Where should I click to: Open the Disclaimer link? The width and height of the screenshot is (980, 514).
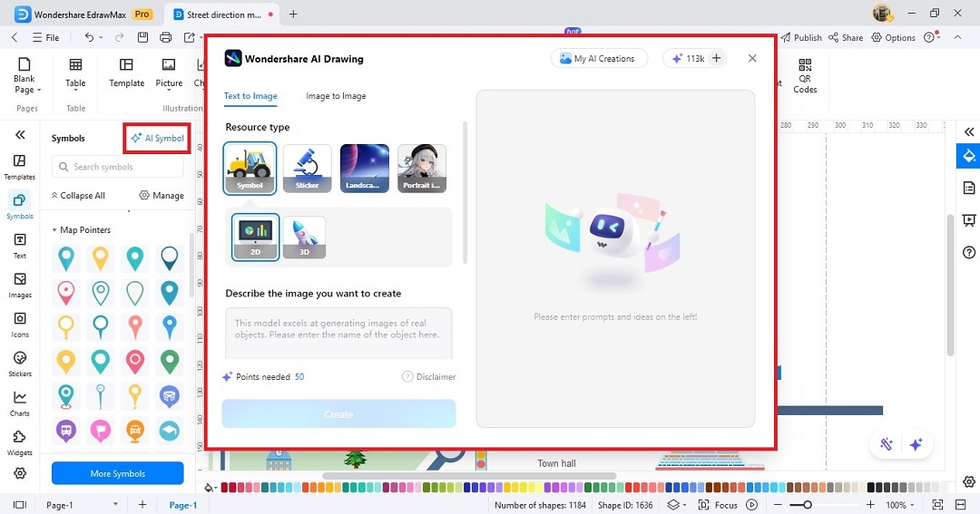[x=428, y=376]
